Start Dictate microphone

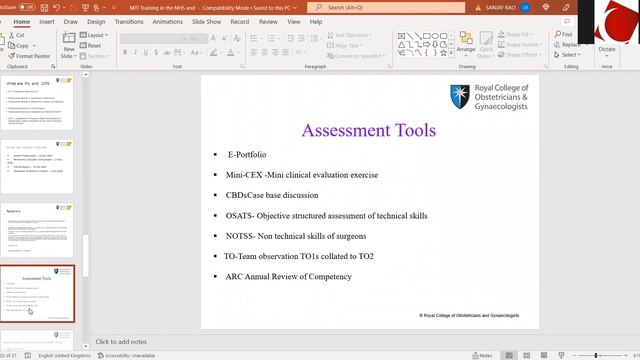[607, 50]
